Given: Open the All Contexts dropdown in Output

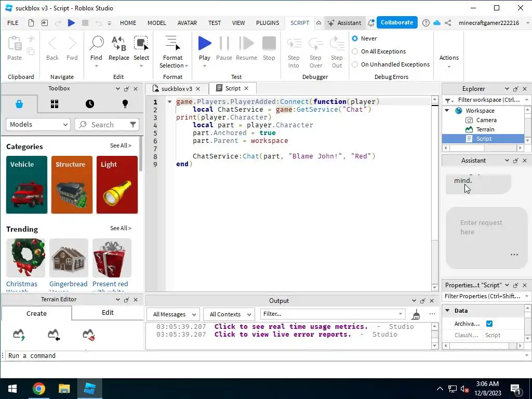Looking at the screenshot, I should point(229,314).
